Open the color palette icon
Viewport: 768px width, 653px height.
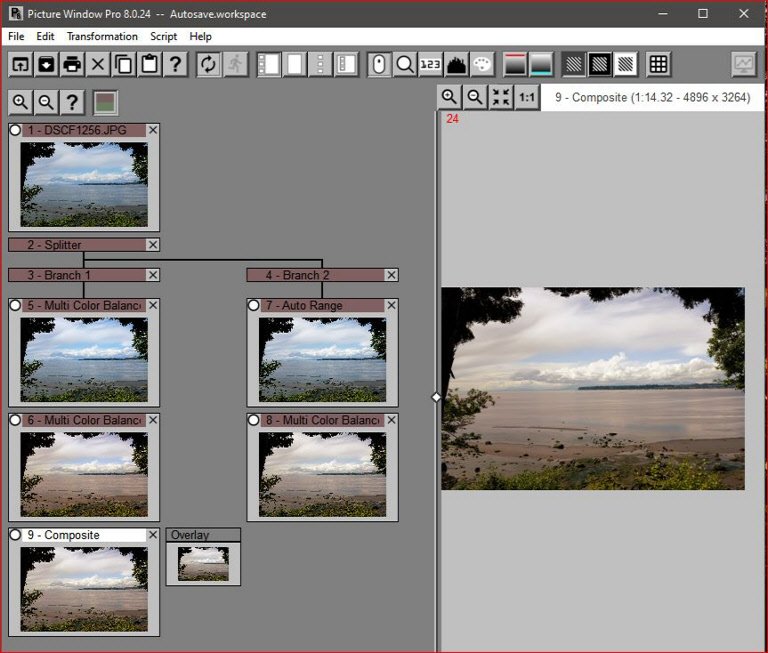[x=482, y=65]
